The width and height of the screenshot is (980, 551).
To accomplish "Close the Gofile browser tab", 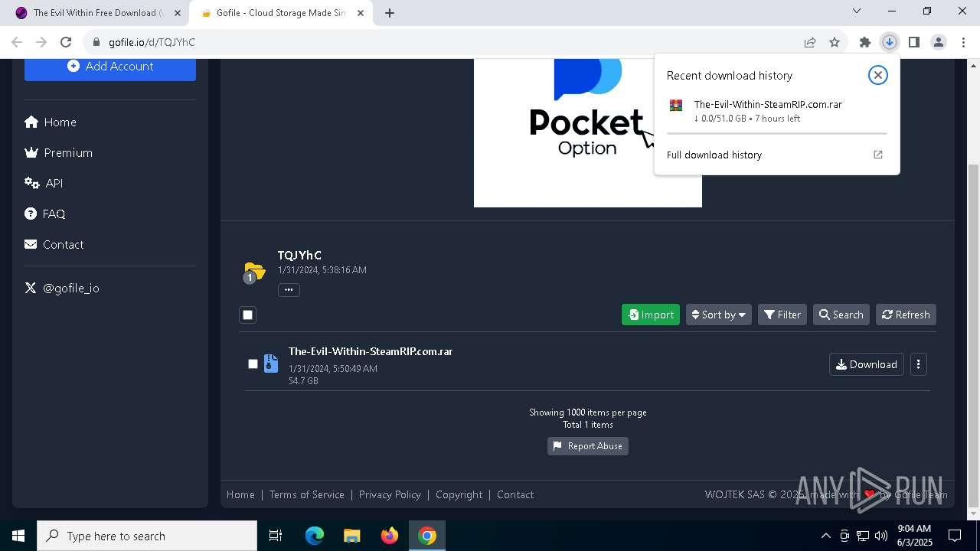I will click(x=361, y=13).
